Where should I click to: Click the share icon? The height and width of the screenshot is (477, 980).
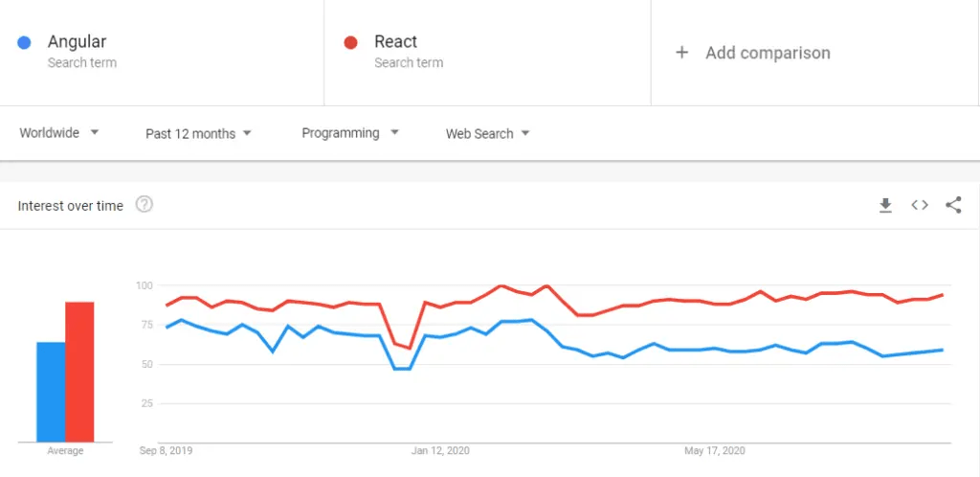(x=953, y=205)
